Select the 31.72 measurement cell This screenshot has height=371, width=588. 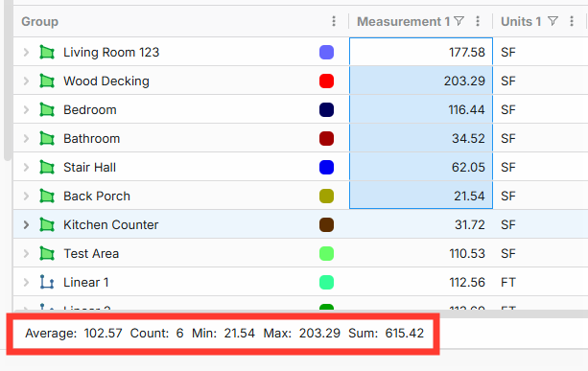click(x=421, y=224)
